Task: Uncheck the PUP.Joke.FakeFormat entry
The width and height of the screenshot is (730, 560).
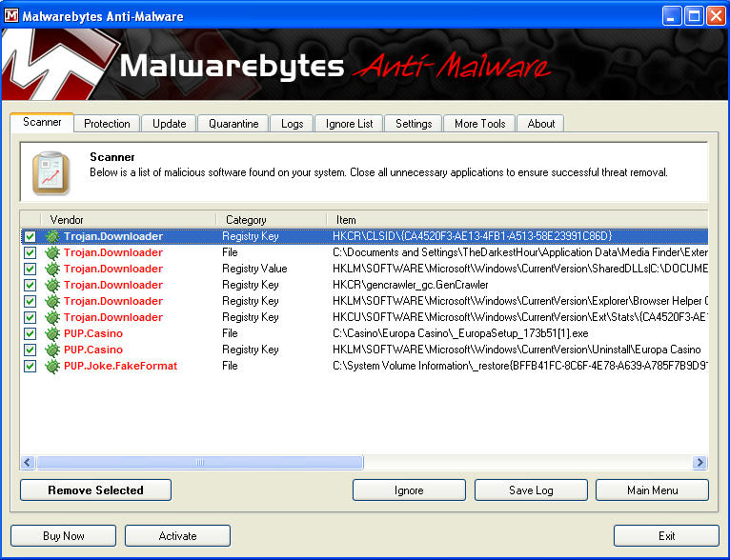Action: click(x=30, y=366)
